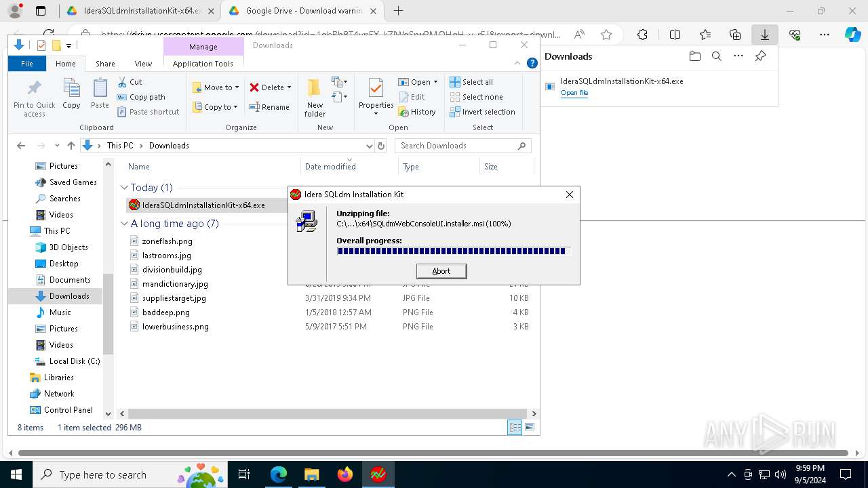The image size is (868, 488).
Task: Click Invert selection command
Action: point(482,112)
